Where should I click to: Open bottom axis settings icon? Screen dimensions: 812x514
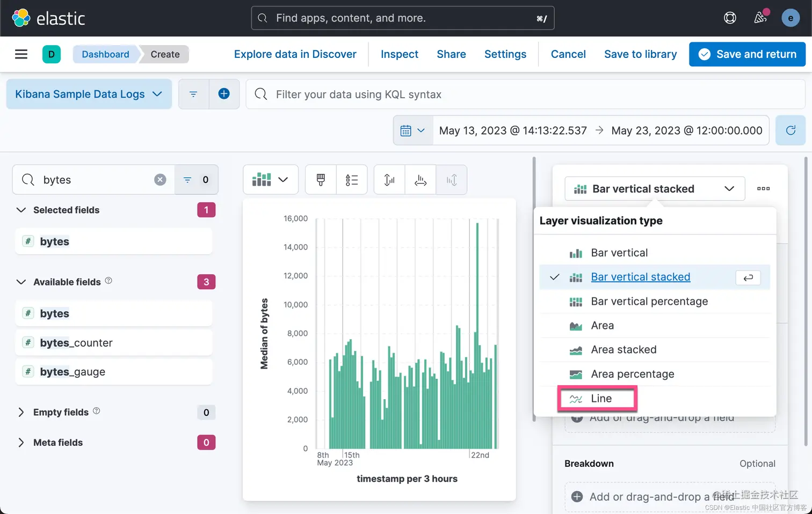point(421,180)
